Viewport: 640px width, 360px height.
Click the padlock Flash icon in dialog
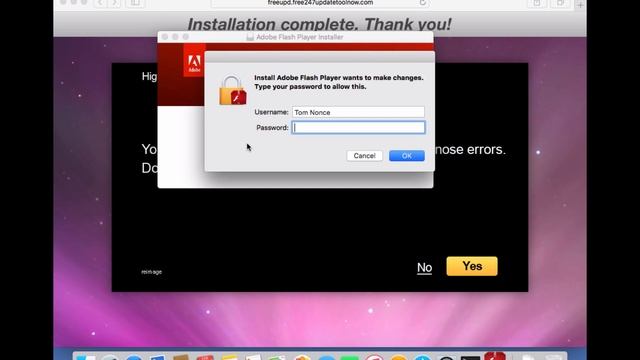[x=233, y=91]
